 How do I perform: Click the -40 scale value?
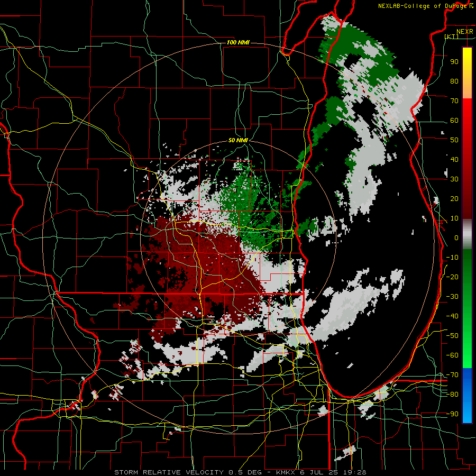(452, 316)
